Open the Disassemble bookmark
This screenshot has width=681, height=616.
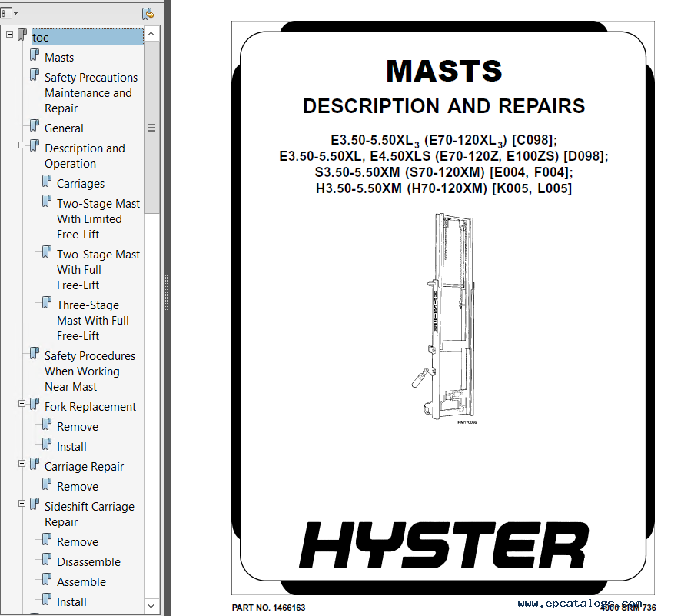[88, 562]
